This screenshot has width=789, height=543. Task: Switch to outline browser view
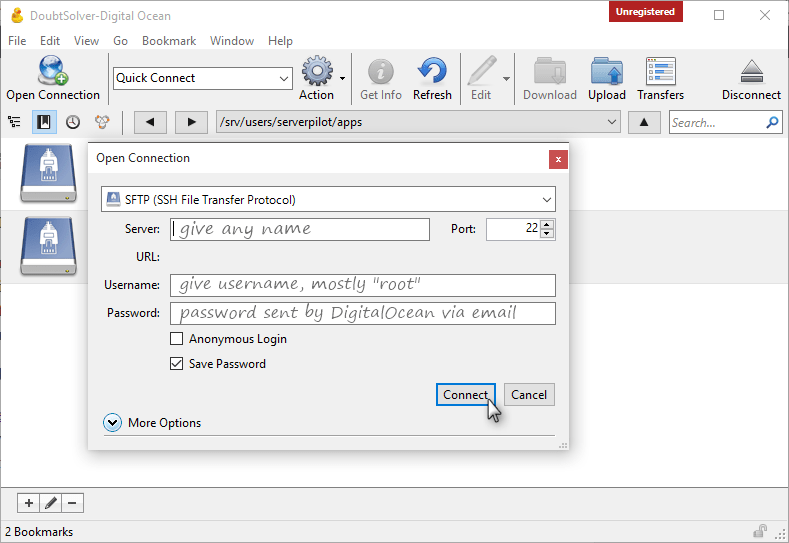(x=15, y=122)
